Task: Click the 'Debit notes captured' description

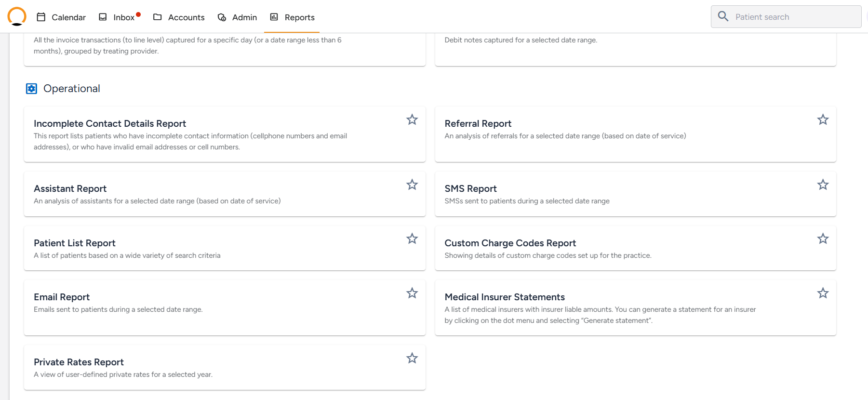Action: (x=521, y=40)
